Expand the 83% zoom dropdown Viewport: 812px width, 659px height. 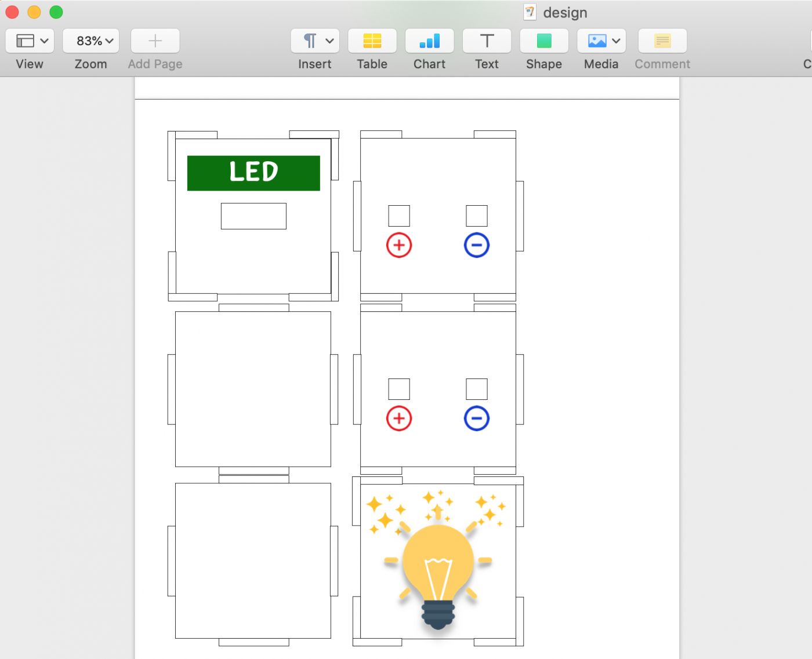pyautogui.click(x=91, y=41)
